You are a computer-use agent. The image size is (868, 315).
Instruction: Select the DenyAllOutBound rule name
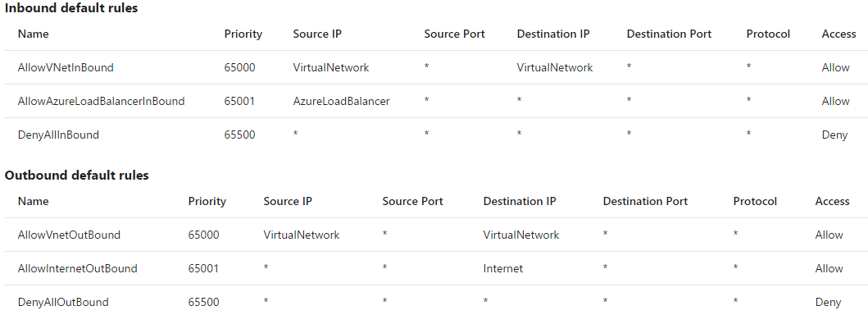pyautogui.click(x=63, y=302)
